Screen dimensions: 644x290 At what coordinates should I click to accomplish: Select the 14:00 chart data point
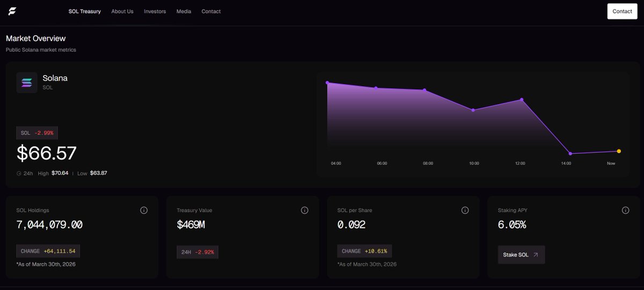tap(570, 154)
